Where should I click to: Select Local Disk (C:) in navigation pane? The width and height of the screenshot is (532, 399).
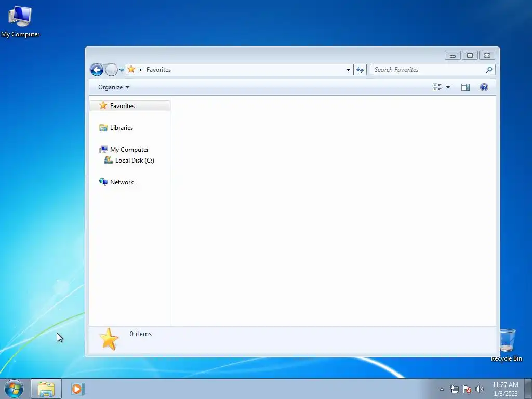(x=135, y=161)
